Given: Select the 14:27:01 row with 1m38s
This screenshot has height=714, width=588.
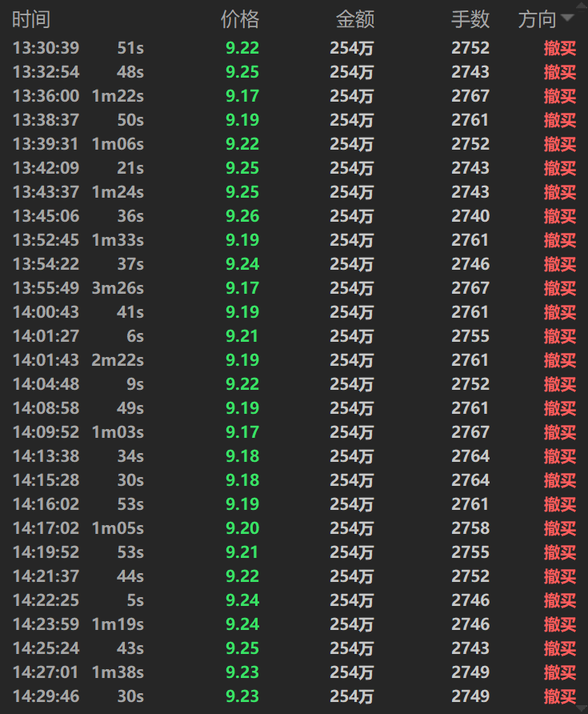Looking at the screenshot, I should [x=294, y=672].
